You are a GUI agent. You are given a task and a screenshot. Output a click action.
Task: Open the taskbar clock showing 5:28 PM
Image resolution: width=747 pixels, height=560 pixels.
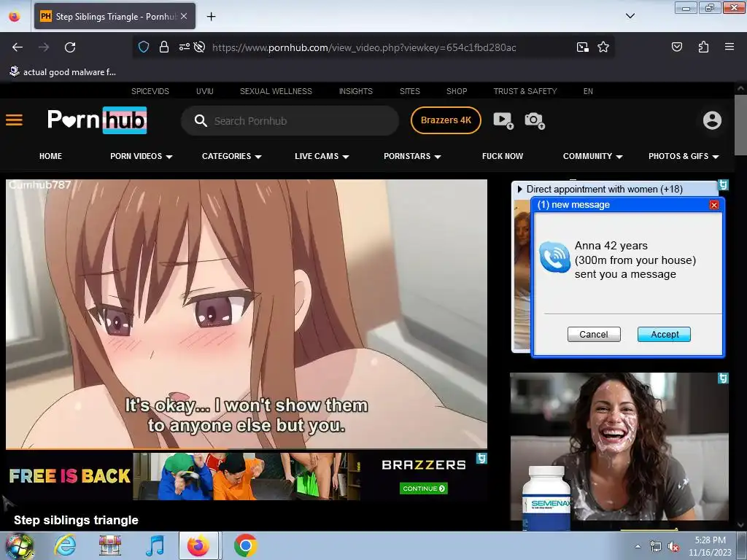point(710,546)
